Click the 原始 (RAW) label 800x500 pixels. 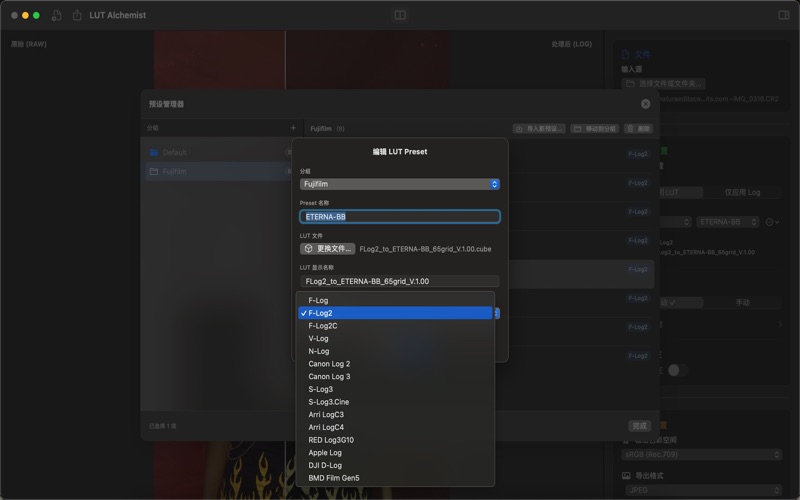coord(29,44)
